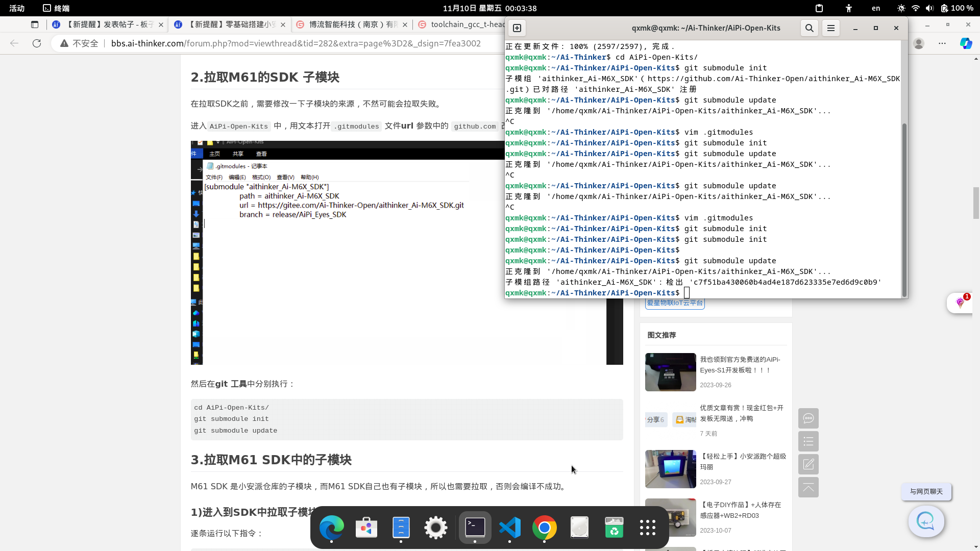The image size is (980, 551).
Task: Click the 2.拉取M61的SDK 子模块 heading
Action: (265, 77)
